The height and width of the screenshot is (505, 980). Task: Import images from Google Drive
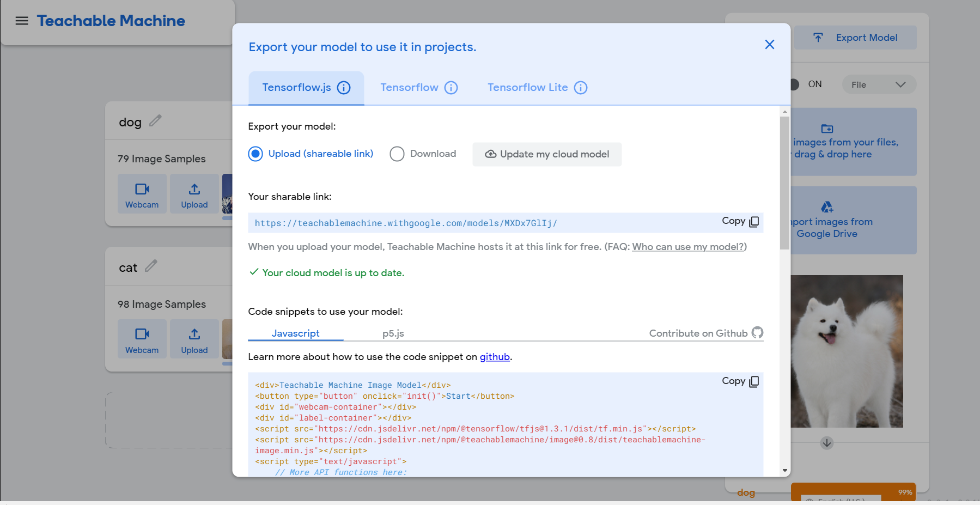[x=853, y=220]
